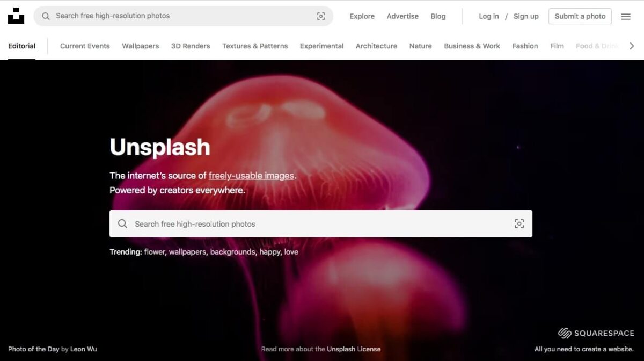Go to the Blog

[x=438, y=16]
